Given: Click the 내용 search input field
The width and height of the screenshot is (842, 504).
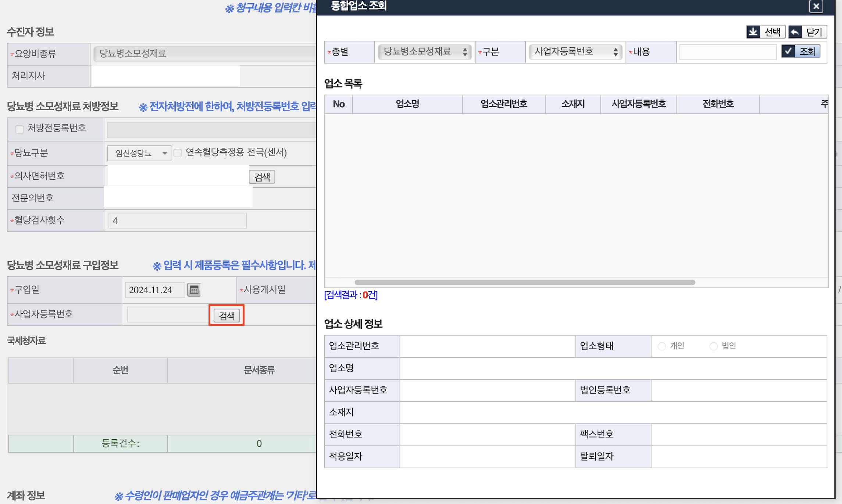Looking at the screenshot, I should [727, 52].
